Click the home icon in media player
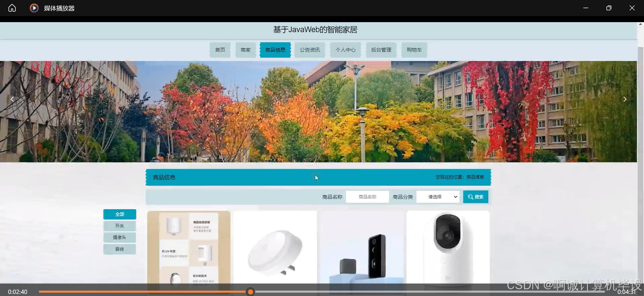644x296 pixels. point(12,8)
